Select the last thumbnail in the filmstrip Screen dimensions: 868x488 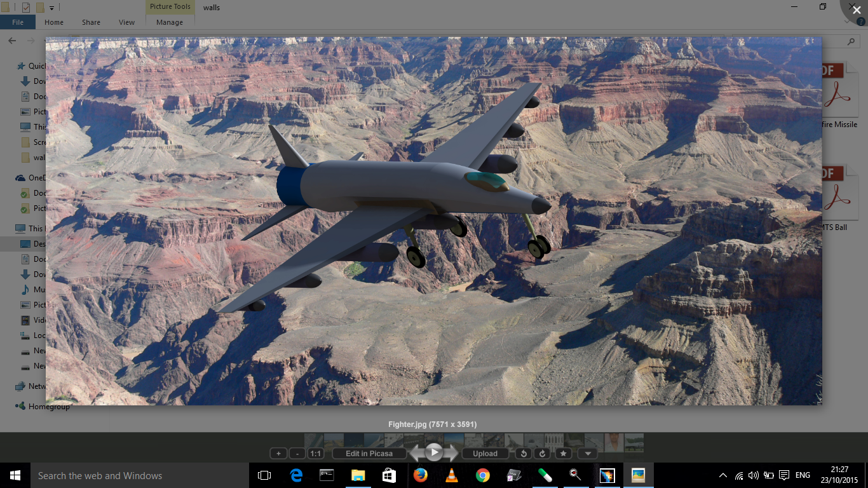(634, 442)
